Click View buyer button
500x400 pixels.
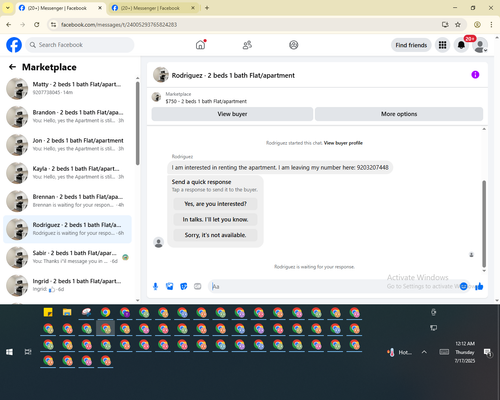coord(232,114)
